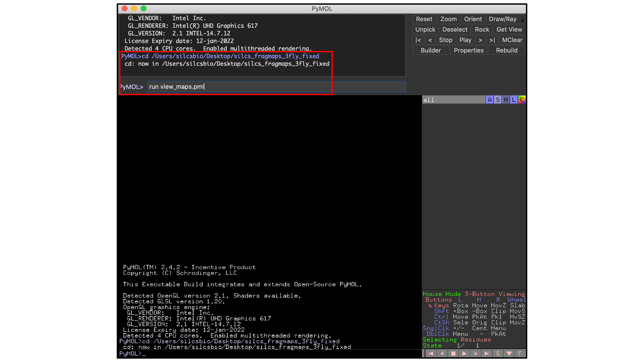This screenshot has height=362, width=644.
Task: Open the Properties panel
Action: click(469, 50)
